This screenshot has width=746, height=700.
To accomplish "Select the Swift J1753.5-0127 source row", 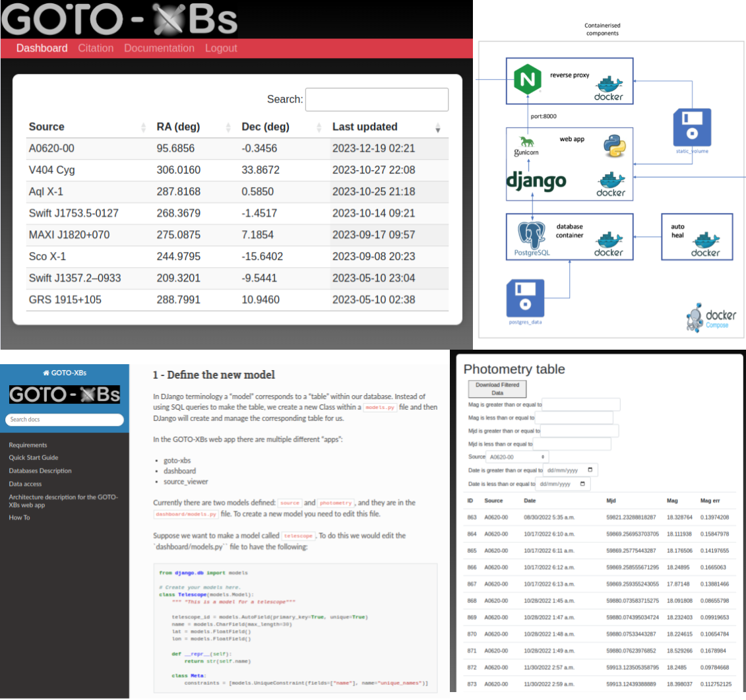I will point(237,213).
